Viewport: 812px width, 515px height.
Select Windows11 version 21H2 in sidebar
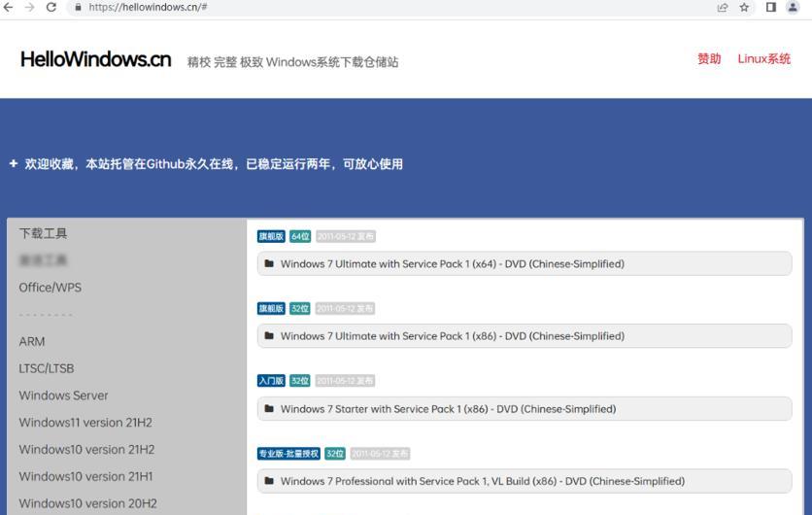86,423
